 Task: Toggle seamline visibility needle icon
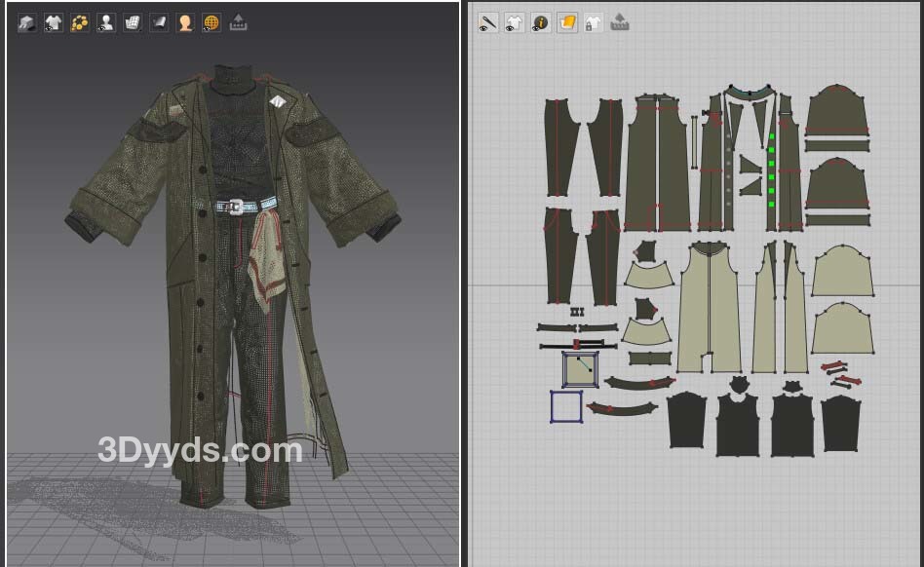click(488, 22)
